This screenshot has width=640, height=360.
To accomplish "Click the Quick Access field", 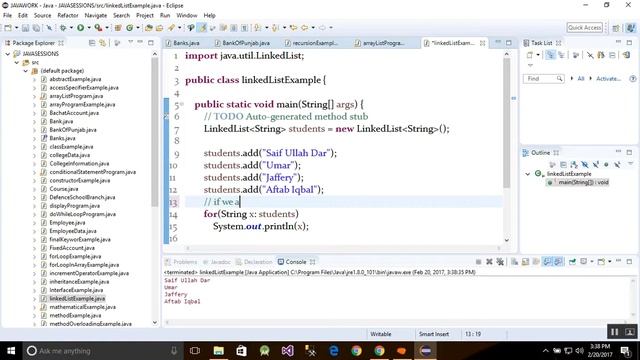I will click(x=584, y=28).
